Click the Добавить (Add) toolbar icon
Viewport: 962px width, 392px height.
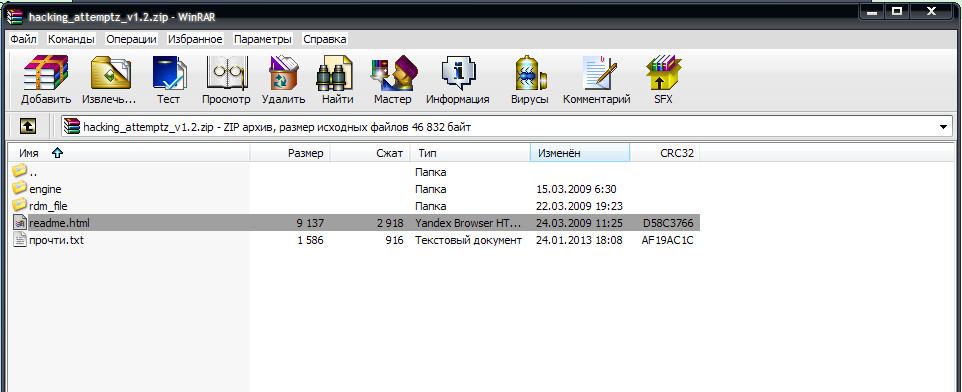point(46,73)
